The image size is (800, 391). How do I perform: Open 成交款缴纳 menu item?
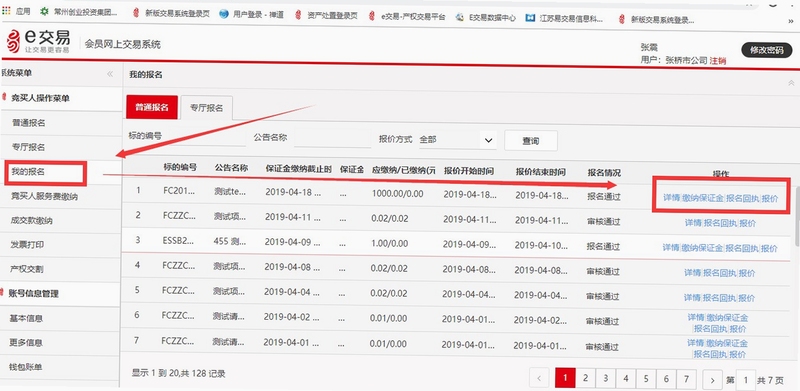point(31,221)
